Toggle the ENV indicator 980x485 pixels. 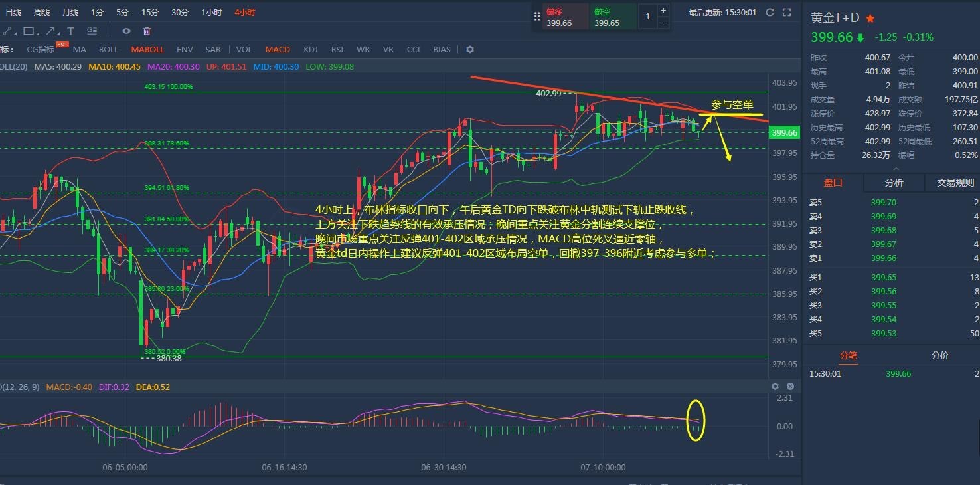click(x=185, y=50)
